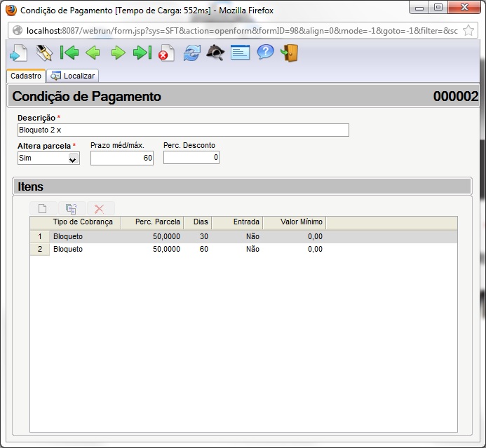Image resolution: width=486 pixels, height=448 pixels.
Task: Click the bookmark star in address bar
Action: pos(468,30)
